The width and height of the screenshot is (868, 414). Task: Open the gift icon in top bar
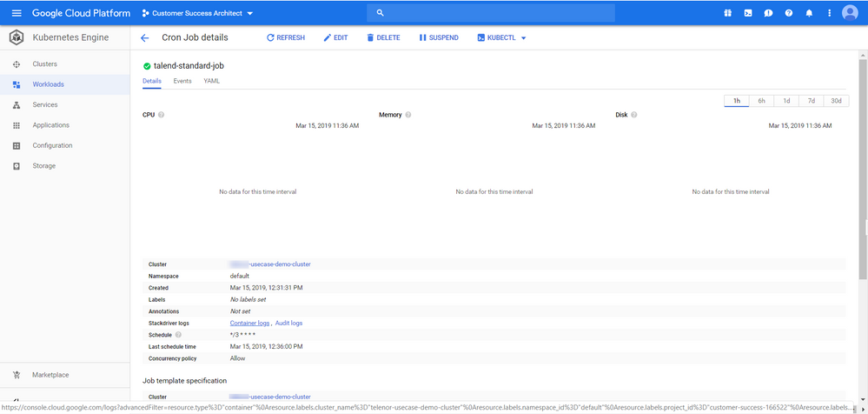pos(727,13)
